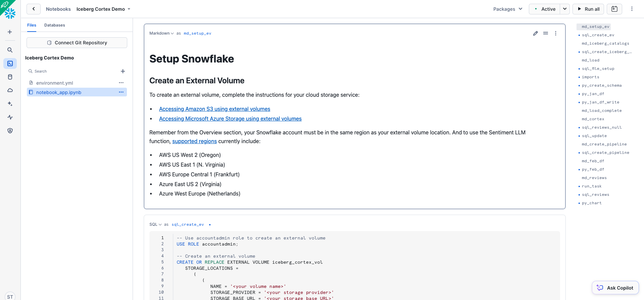Open search from left sidebar magnifier icon
The width and height of the screenshot is (644, 300).
10,50
